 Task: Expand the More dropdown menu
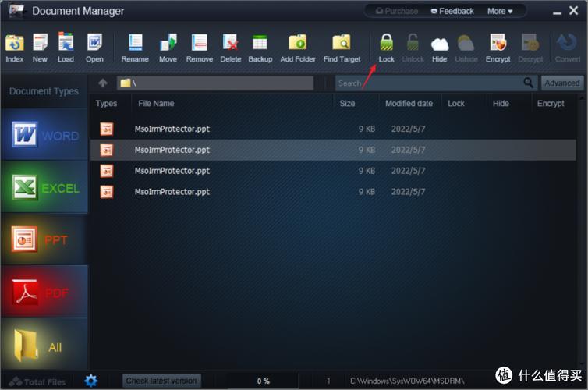click(x=500, y=11)
